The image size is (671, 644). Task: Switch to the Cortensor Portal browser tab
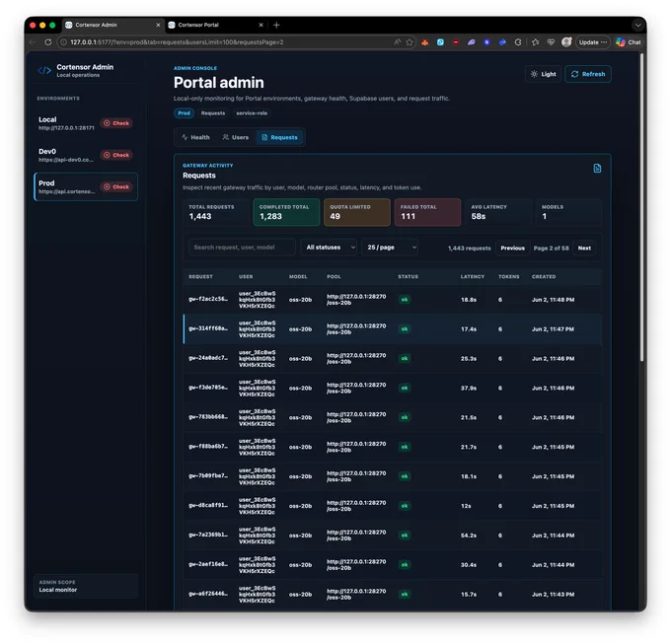click(x=216, y=25)
